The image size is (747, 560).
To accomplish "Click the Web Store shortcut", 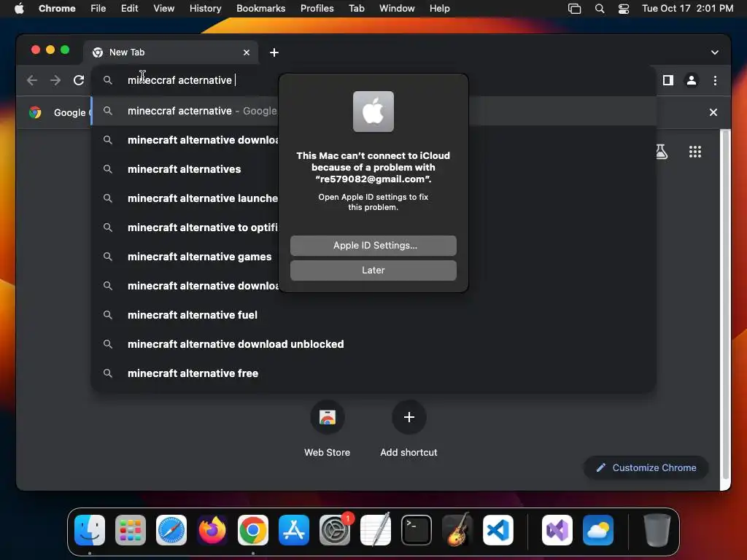I will tap(328, 429).
